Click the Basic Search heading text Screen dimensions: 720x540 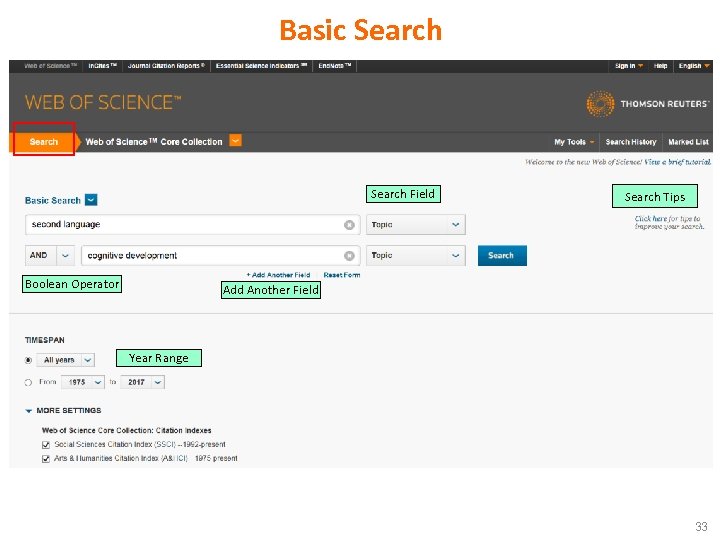pyautogui.click(x=53, y=201)
